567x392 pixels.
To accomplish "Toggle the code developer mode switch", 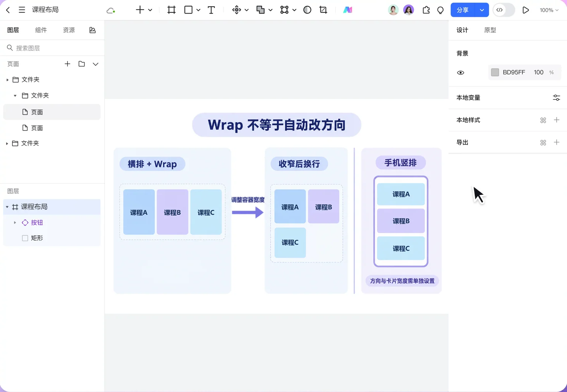I will click(x=504, y=10).
